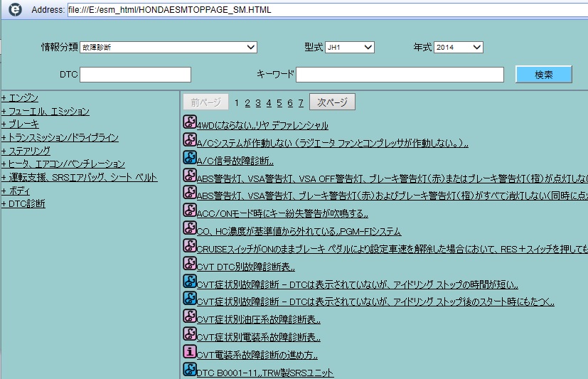Open the 型式 JH1 dropdown

pos(350,47)
